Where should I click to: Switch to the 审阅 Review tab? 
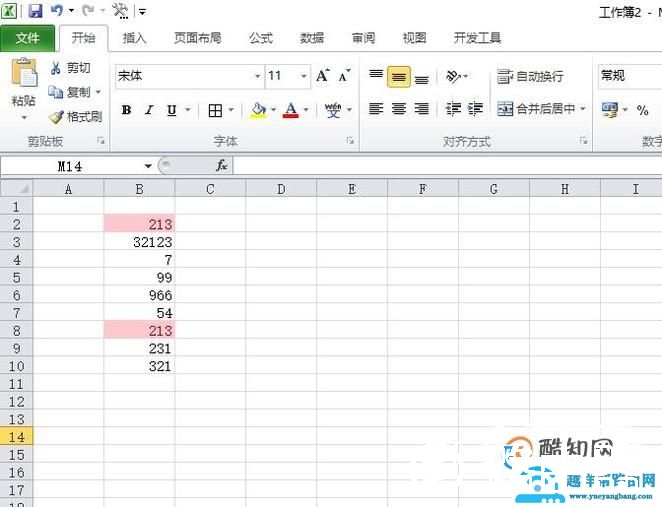[x=364, y=38]
